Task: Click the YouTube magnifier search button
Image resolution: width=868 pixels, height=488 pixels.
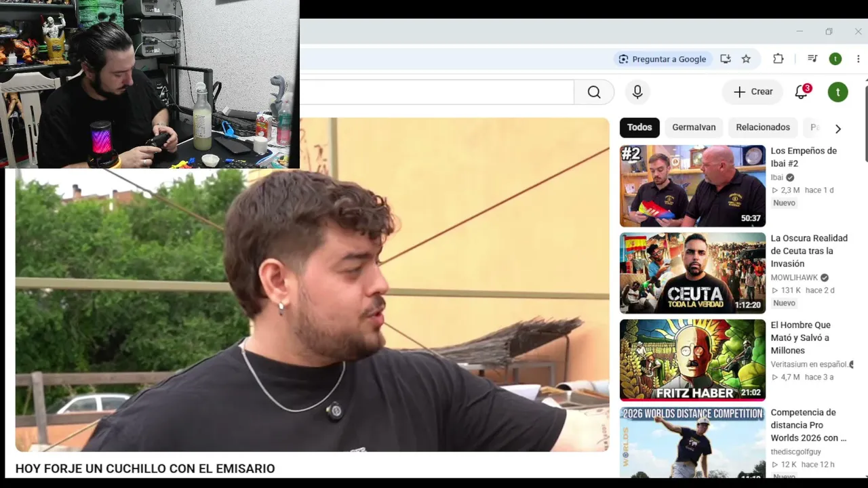Action: click(594, 92)
